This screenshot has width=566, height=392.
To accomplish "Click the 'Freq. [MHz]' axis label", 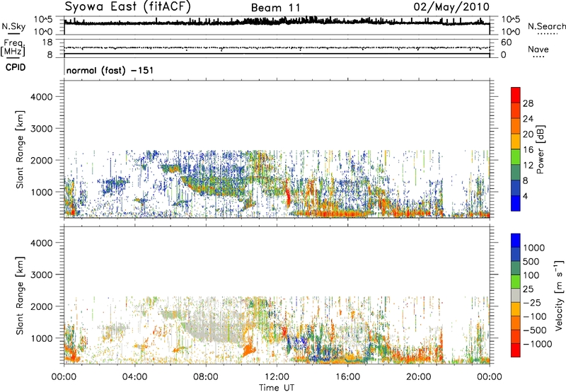I will [x=13, y=48].
